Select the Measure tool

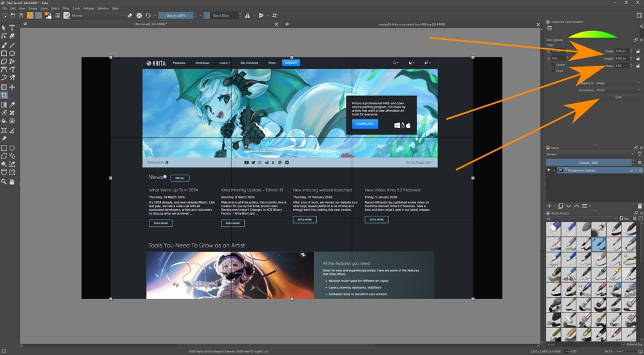point(12,131)
